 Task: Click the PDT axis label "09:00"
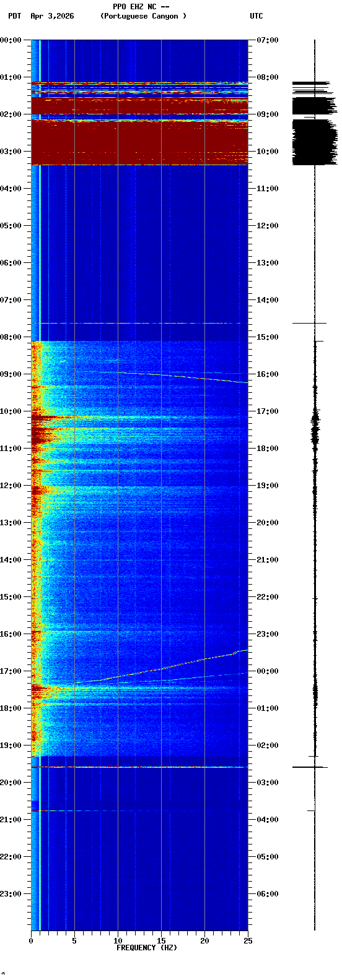coord(11,374)
